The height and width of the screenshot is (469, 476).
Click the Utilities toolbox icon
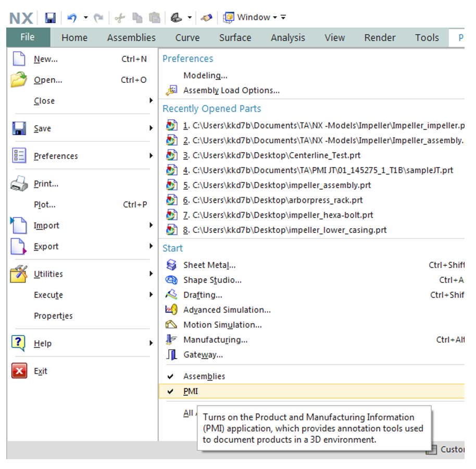coord(19,274)
